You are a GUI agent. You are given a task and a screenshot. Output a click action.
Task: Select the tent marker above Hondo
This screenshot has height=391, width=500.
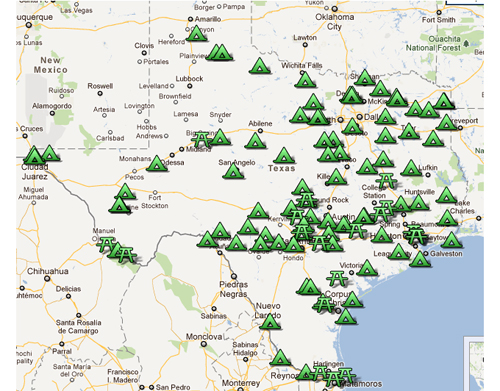coord(293,244)
